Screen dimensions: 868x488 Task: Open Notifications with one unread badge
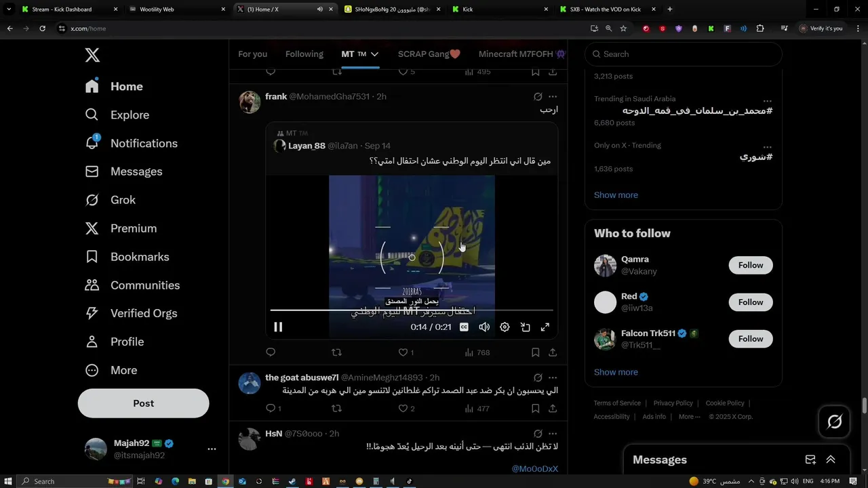click(131, 143)
